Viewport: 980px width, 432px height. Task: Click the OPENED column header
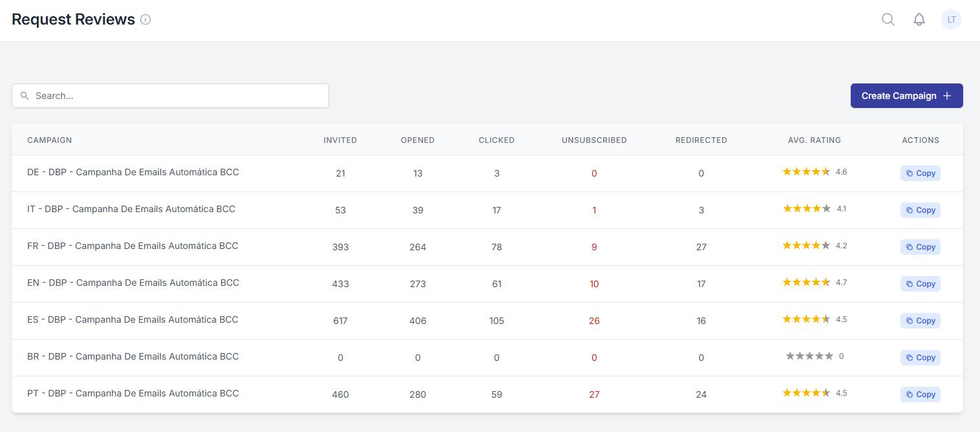[x=418, y=140]
